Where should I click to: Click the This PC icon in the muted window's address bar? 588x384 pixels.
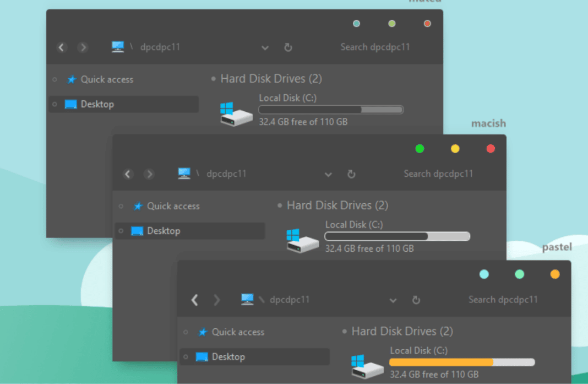tap(117, 47)
